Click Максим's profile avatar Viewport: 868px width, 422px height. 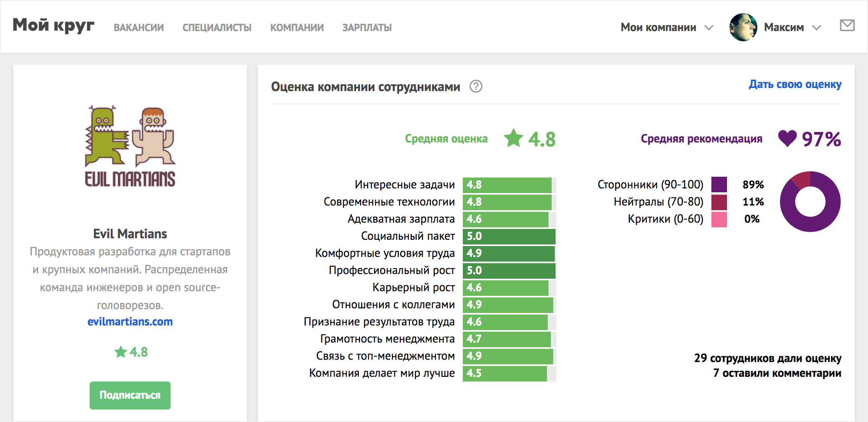point(743,27)
